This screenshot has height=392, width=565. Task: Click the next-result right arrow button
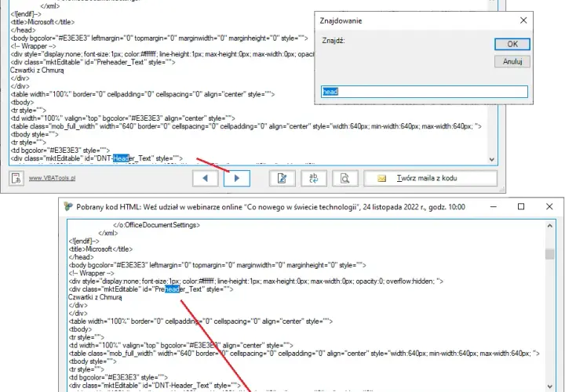tap(237, 178)
